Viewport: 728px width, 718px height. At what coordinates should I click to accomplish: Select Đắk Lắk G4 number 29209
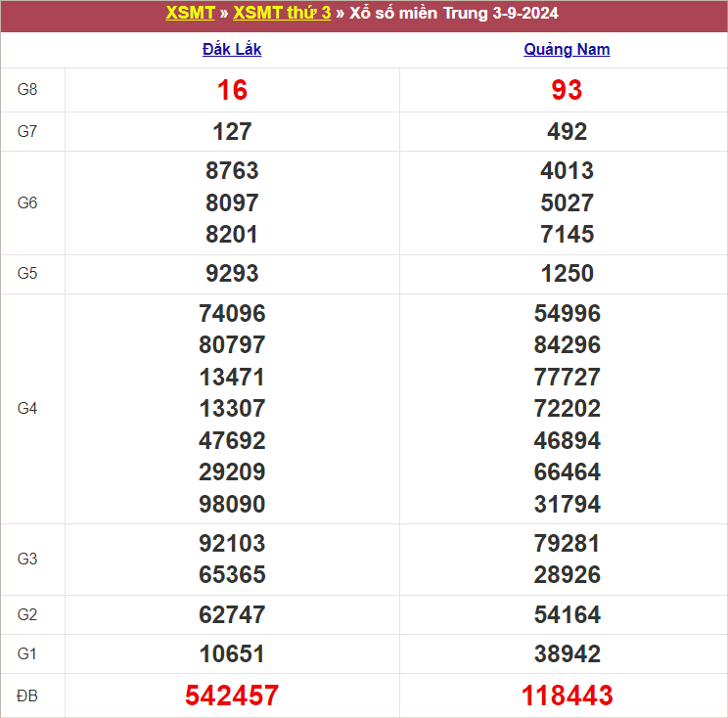click(x=232, y=472)
